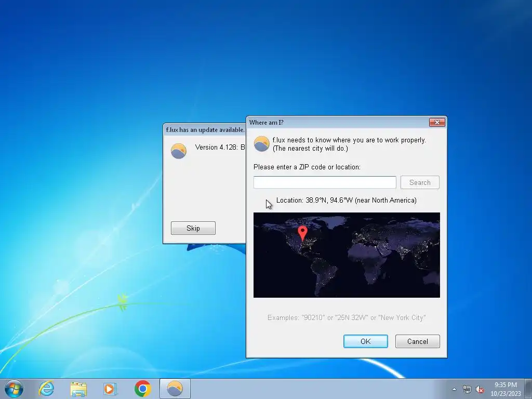Show hidden system tray icons
The width and height of the screenshot is (532, 399).
pyautogui.click(x=454, y=389)
